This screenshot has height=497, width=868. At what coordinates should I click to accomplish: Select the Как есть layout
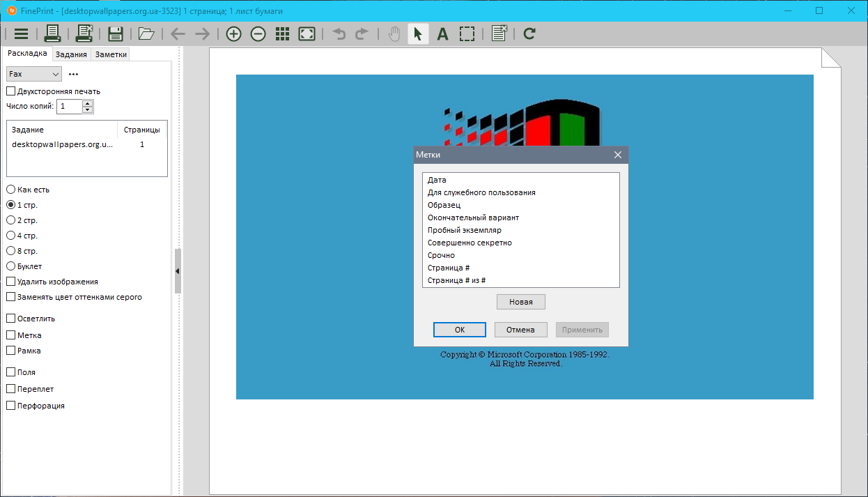point(28,190)
